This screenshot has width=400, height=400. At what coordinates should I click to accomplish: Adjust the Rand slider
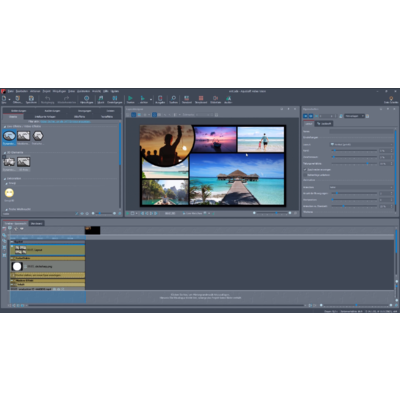[354, 151]
